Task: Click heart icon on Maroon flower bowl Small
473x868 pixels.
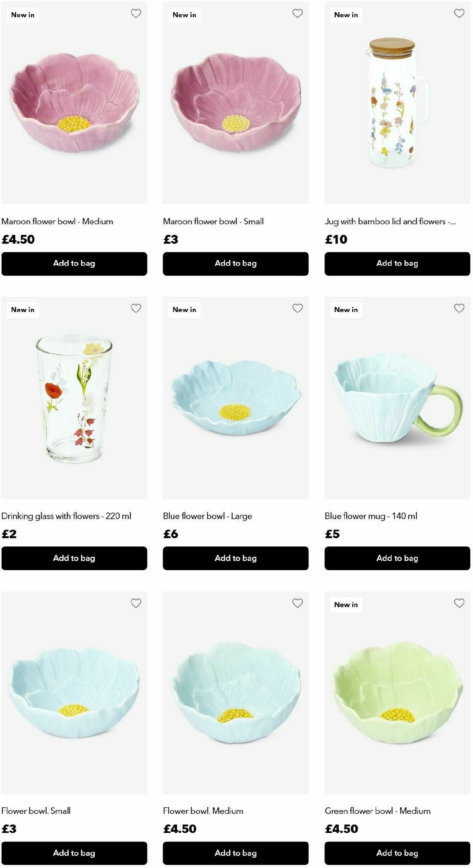Action: click(298, 13)
